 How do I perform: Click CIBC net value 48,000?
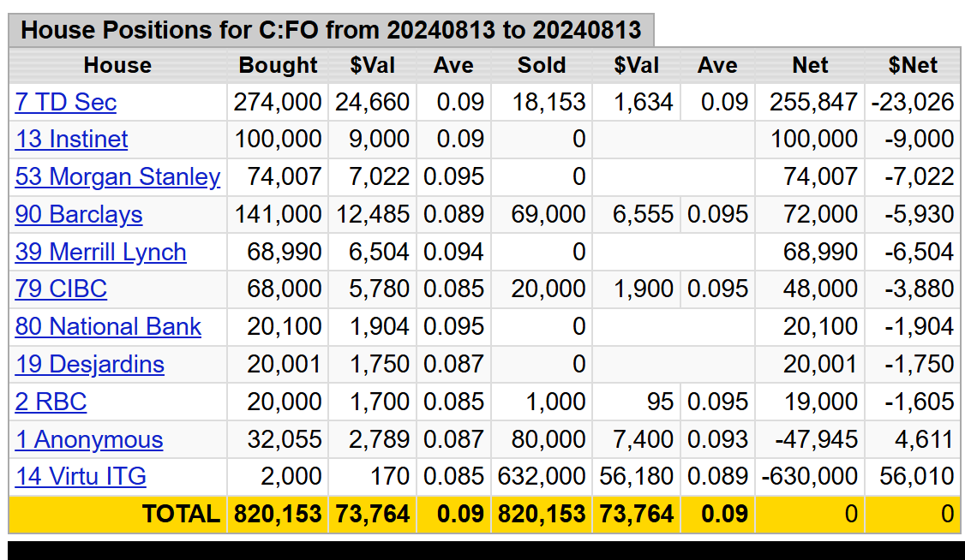820,289
